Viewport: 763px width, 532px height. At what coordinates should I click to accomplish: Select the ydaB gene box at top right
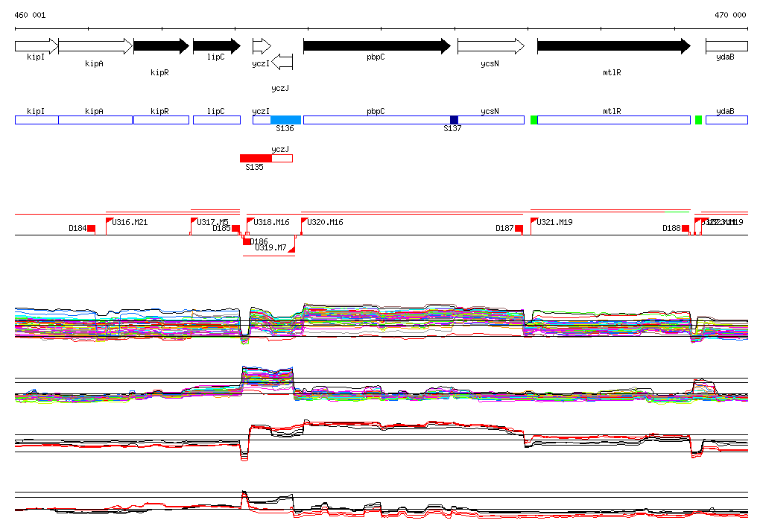[726, 46]
